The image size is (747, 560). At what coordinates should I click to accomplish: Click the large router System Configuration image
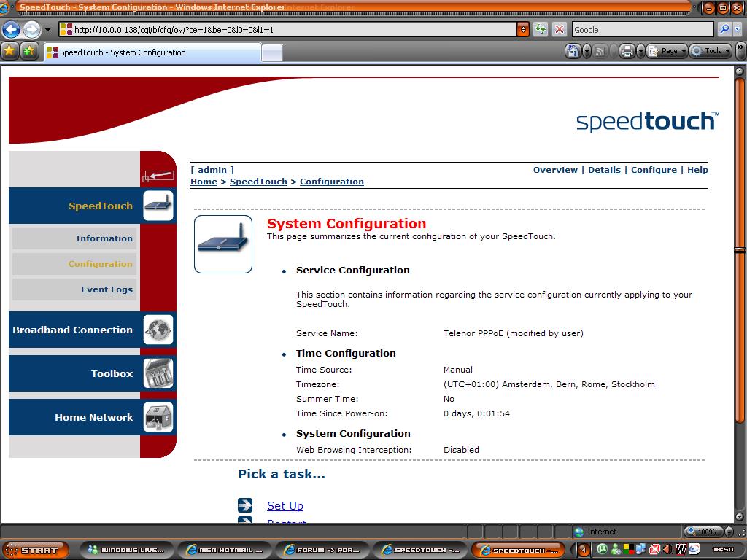223,244
